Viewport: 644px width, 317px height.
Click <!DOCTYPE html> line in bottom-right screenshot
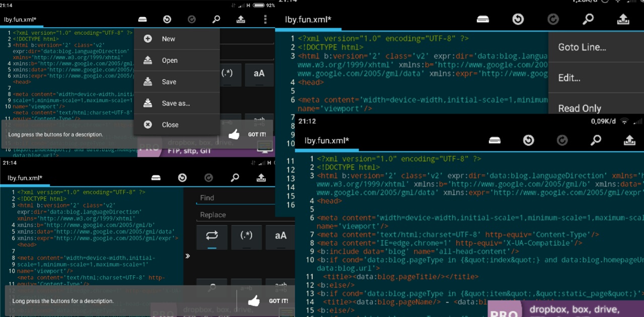[x=348, y=167]
